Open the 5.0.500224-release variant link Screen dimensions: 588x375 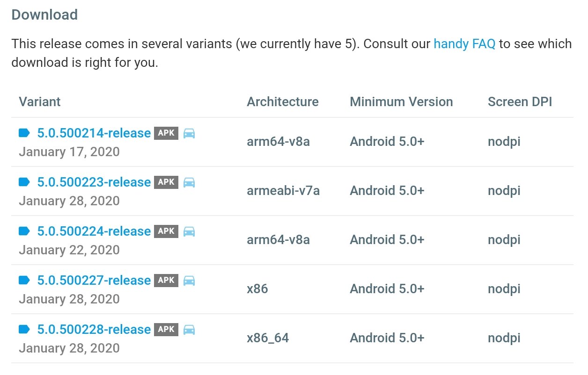point(94,231)
